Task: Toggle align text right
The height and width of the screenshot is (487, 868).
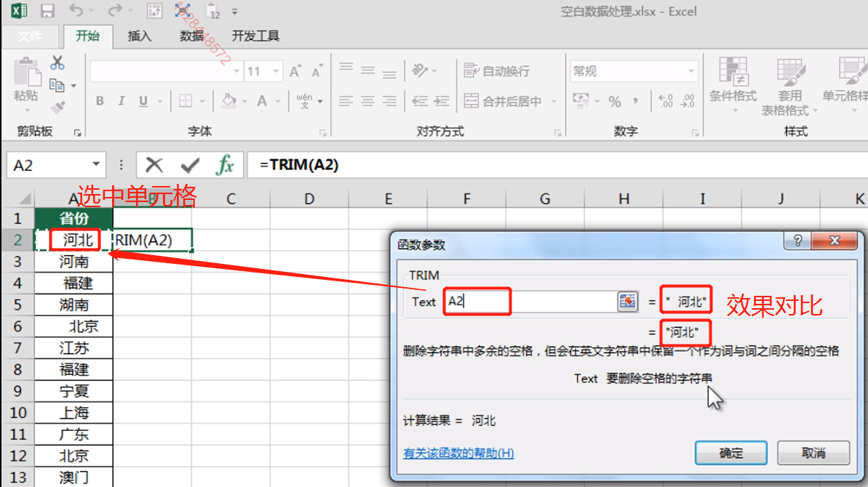Action: (389, 101)
